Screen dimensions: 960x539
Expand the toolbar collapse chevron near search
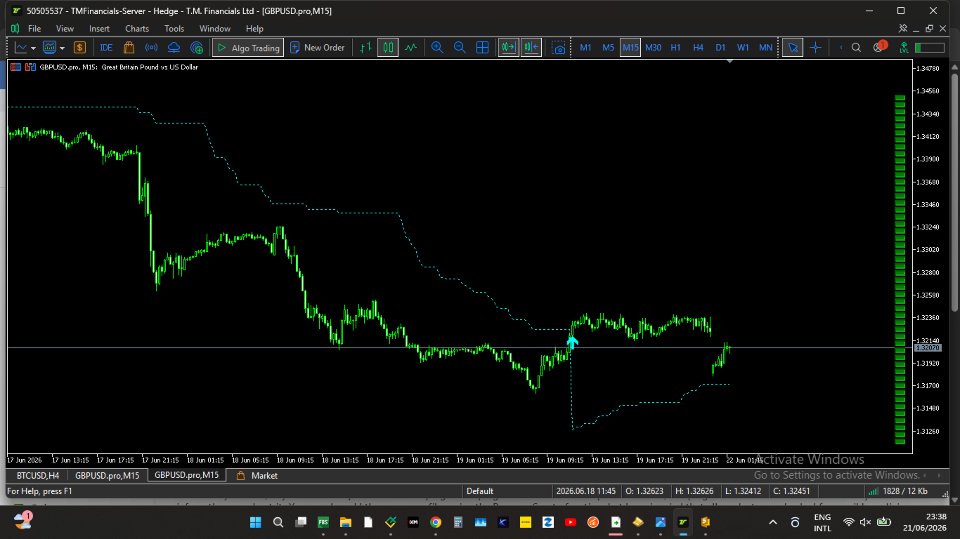coord(841,47)
